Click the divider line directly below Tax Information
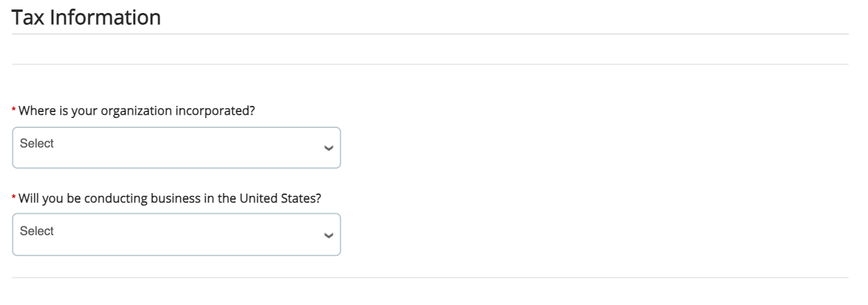This screenshot has height=305, width=868. point(430,34)
